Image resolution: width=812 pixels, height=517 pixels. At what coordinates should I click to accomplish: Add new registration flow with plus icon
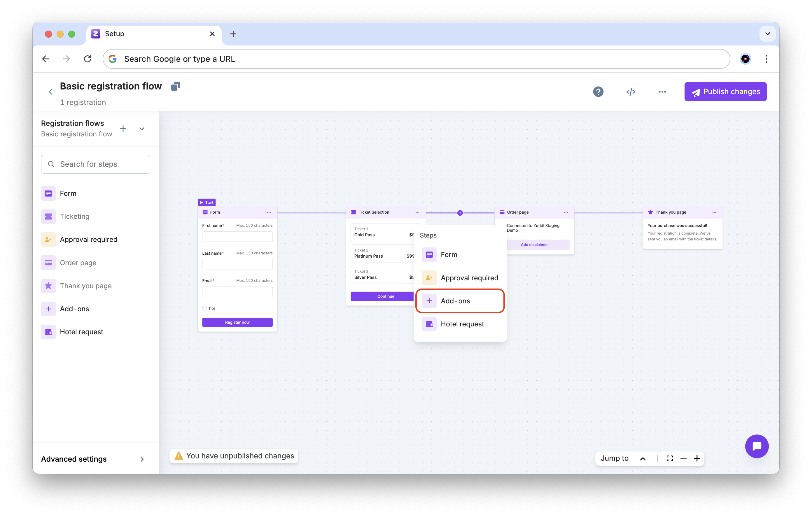tap(123, 129)
